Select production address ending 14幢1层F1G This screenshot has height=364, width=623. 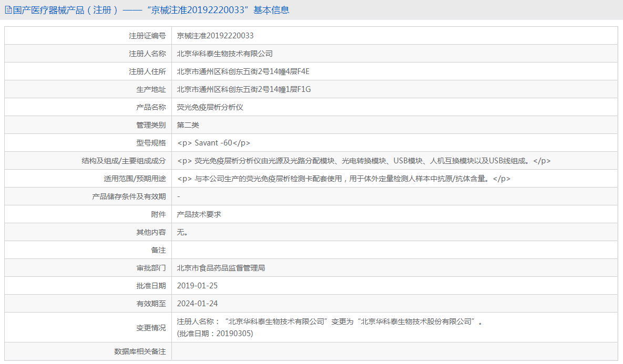click(x=243, y=89)
